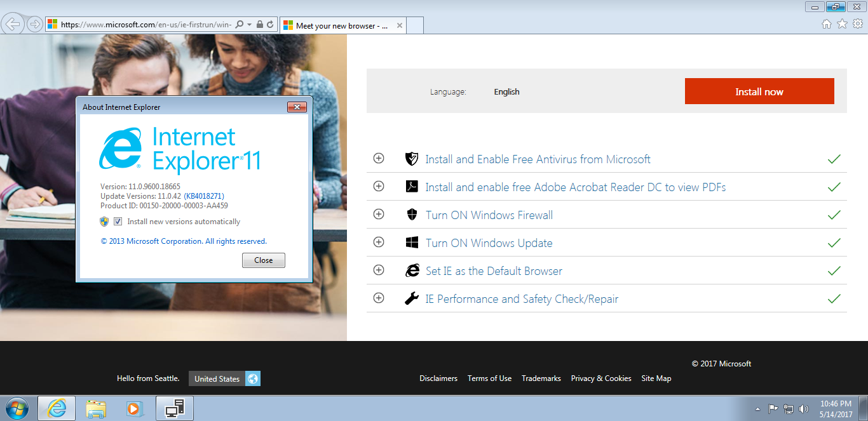868x421 pixels.
Task: Expand the Turn ON Windows Firewall row
Action: [x=379, y=214]
